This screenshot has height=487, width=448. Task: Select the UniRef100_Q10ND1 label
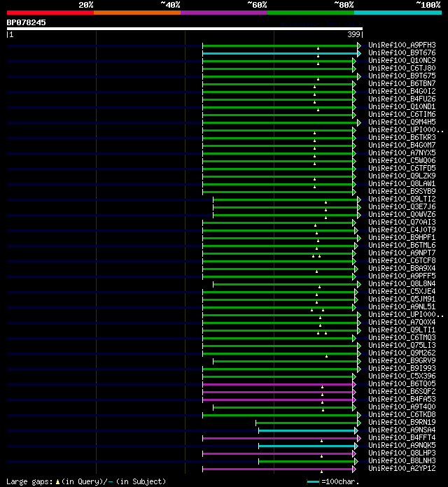(x=402, y=106)
